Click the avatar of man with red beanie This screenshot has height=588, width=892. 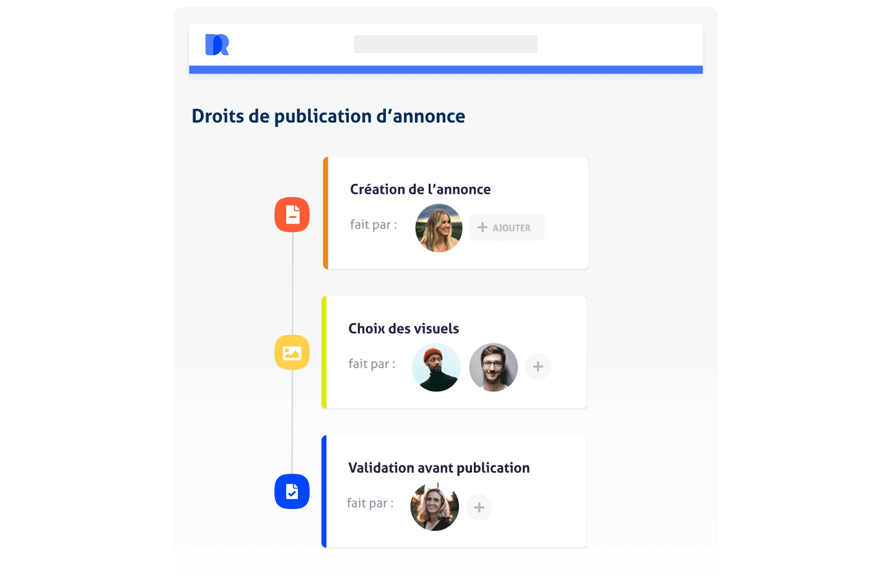436,367
